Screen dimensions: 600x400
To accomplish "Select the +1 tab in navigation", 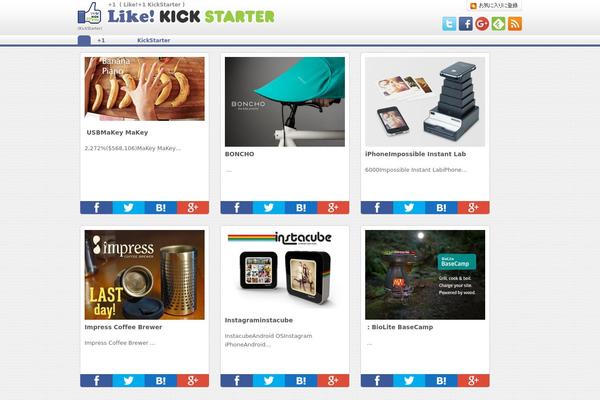I will click(101, 40).
